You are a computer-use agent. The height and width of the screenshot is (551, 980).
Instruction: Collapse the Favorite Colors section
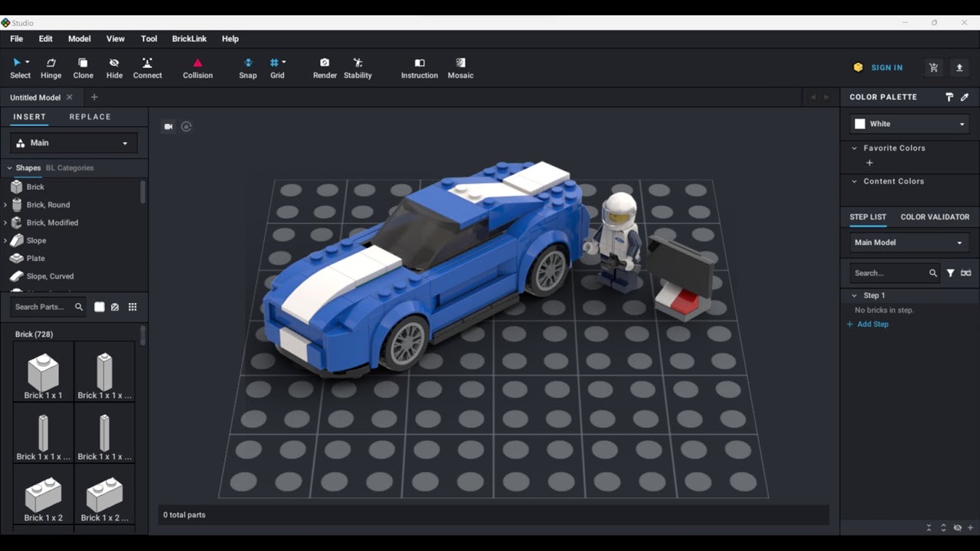click(854, 148)
